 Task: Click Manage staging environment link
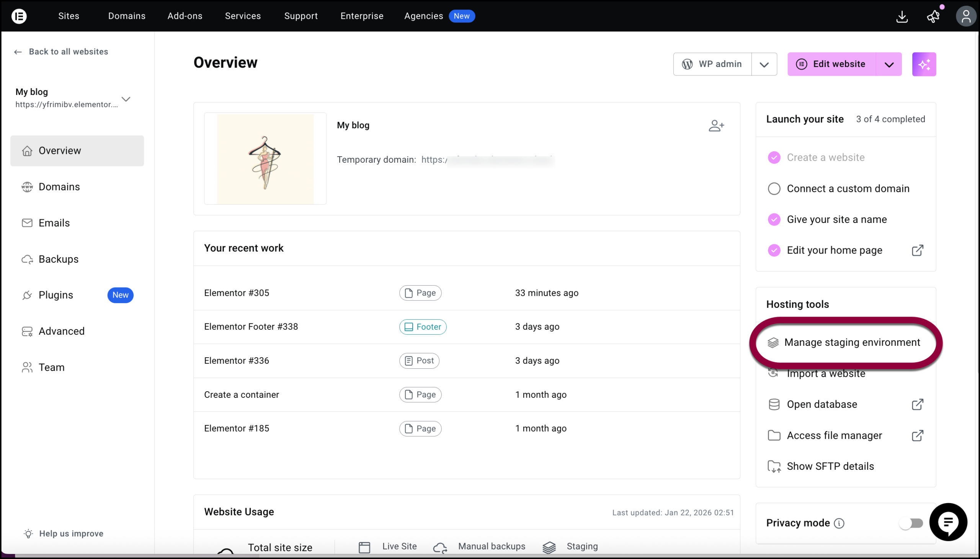[852, 342]
